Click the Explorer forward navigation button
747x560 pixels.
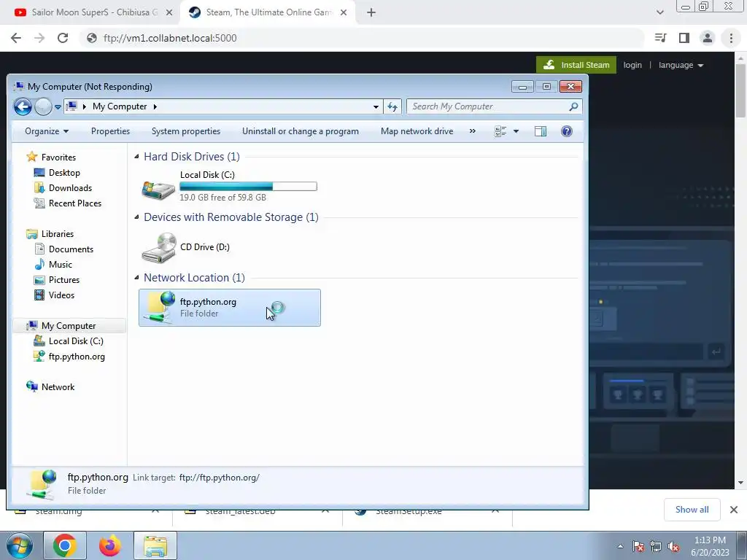[x=43, y=106]
